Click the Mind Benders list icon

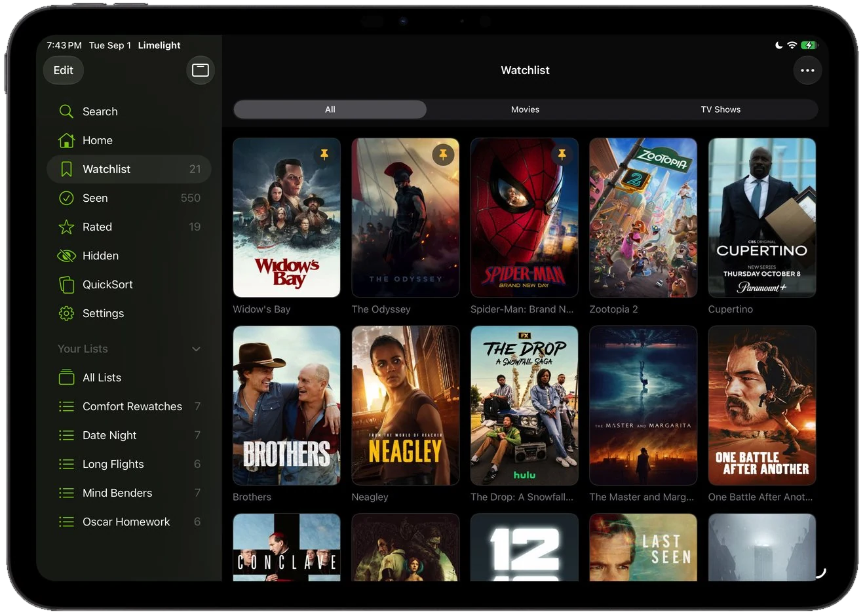tap(66, 493)
